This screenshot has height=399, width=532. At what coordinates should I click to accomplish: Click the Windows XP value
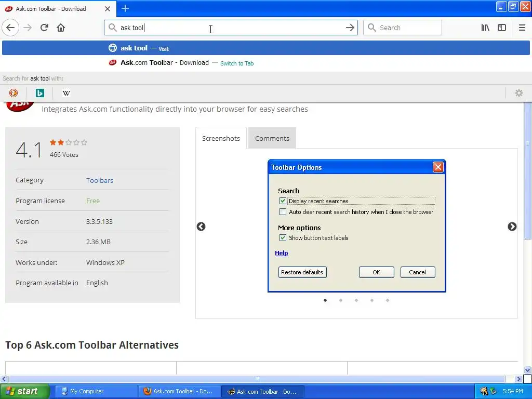pos(105,262)
